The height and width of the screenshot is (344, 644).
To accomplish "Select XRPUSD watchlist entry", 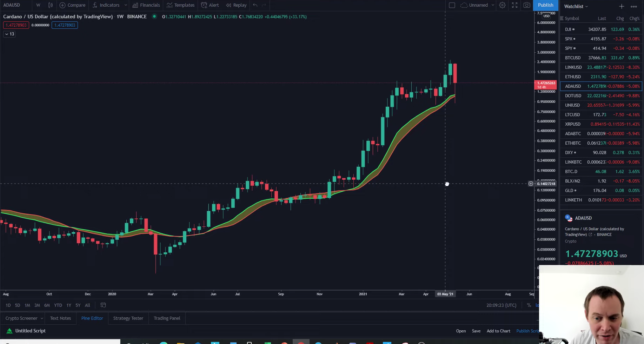I will (x=602, y=124).
